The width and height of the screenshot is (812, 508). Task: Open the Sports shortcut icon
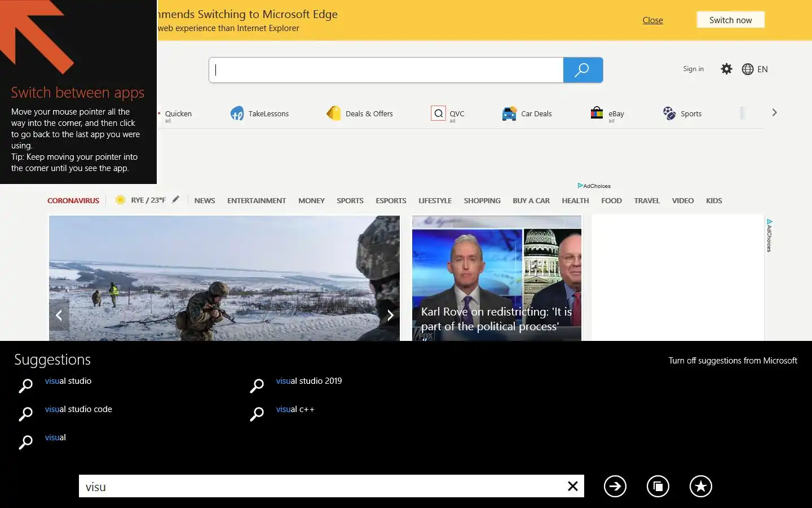[669, 113]
